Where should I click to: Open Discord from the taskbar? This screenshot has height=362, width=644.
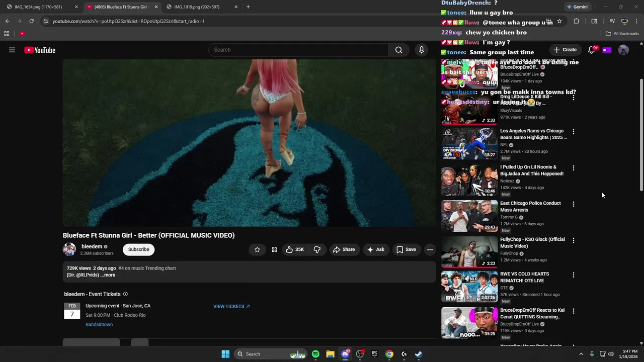pos(345,354)
